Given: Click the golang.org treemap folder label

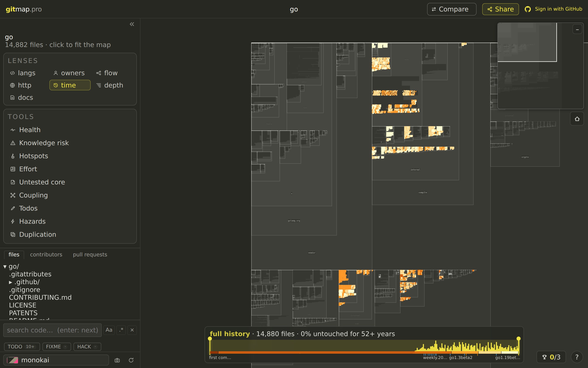Looking at the screenshot, I should click(x=294, y=221).
